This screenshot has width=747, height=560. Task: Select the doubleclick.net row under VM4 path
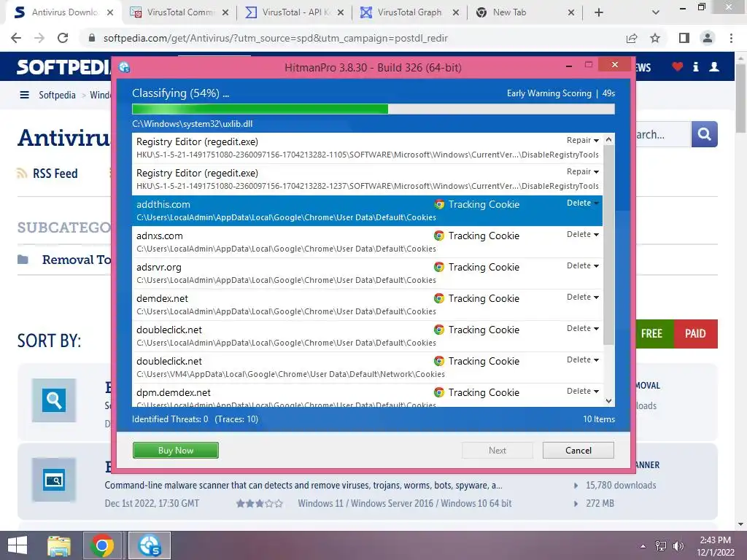[368, 367]
